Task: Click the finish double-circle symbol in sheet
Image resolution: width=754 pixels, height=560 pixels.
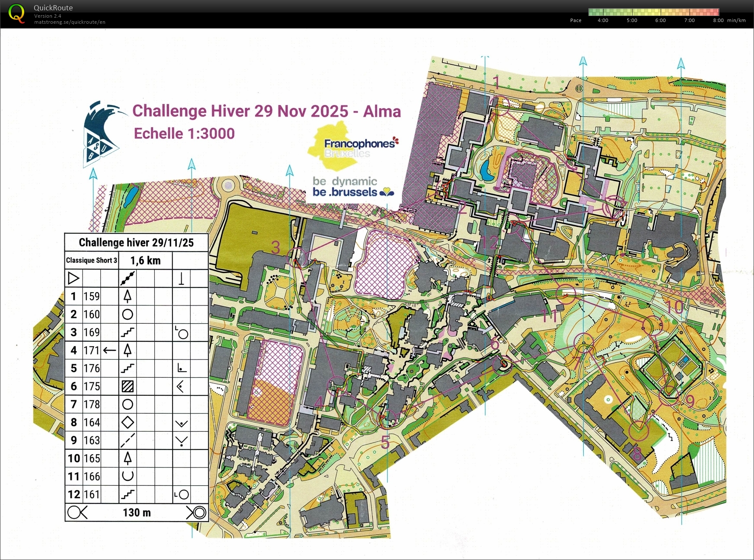Action: (197, 512)
